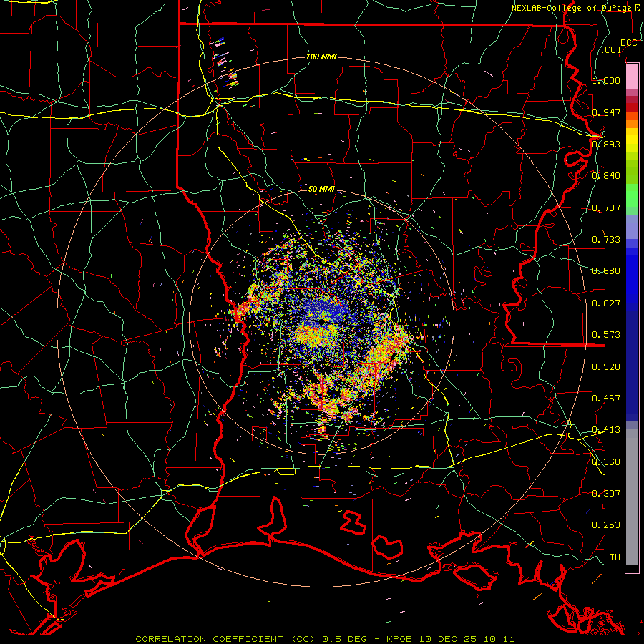This screenshot has width=644, height=644.
Task: Click the [CC] legend header
Action: coord(610,49)
